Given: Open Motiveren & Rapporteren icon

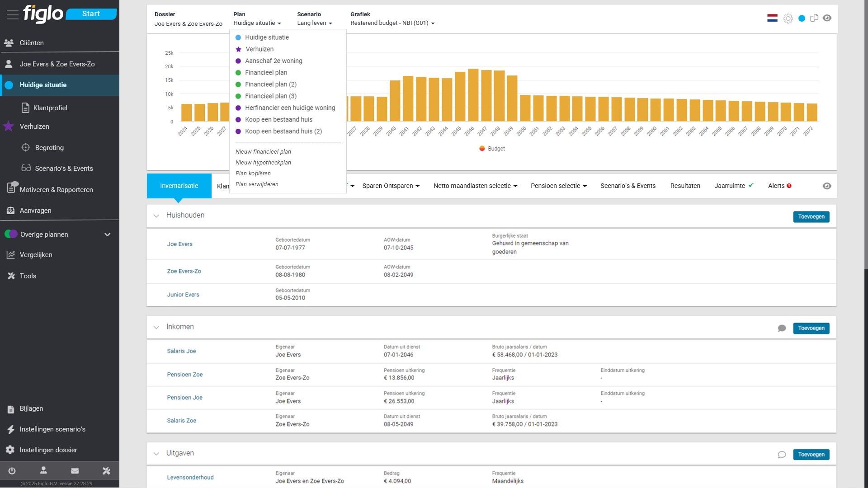Looking at the screenshot, I should coord(12,188).
